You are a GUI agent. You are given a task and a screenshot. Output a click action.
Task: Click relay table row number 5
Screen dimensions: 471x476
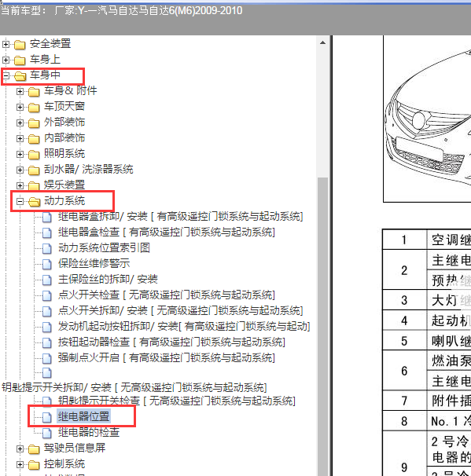click(404, 341)
